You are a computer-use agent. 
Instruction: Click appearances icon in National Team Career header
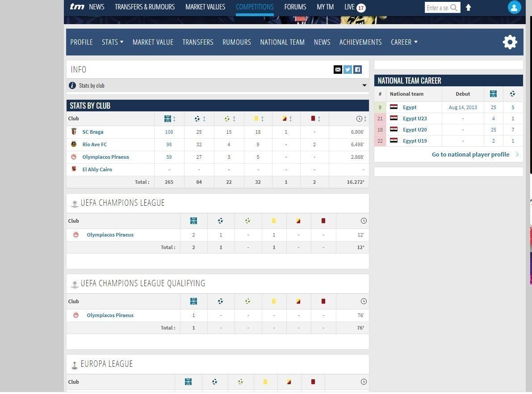493,94
